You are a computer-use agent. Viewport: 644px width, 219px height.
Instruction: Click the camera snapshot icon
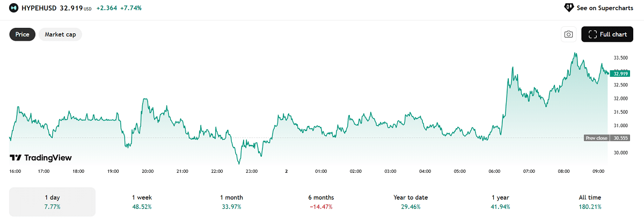click(568, 34)
